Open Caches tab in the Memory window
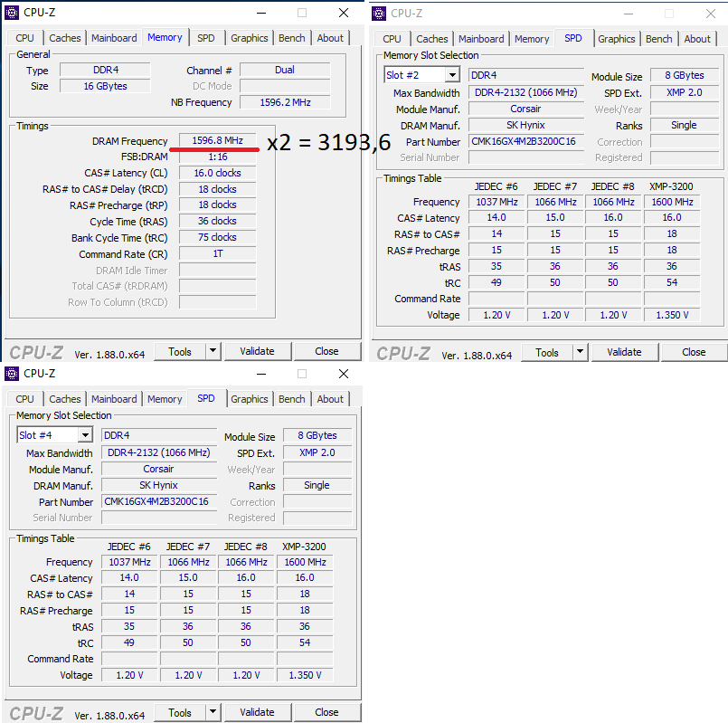This screenshot has width=728, height=723. [x=65, y=38]
